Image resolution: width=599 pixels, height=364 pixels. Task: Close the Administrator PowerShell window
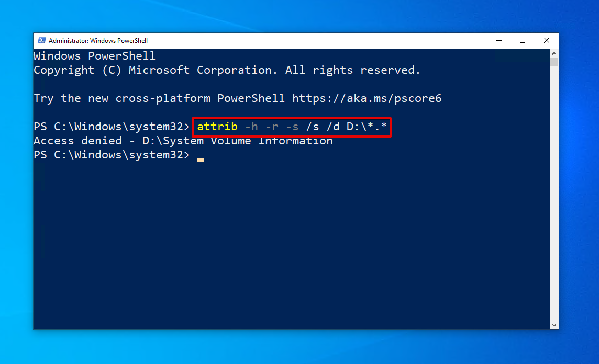coord(547,40)
